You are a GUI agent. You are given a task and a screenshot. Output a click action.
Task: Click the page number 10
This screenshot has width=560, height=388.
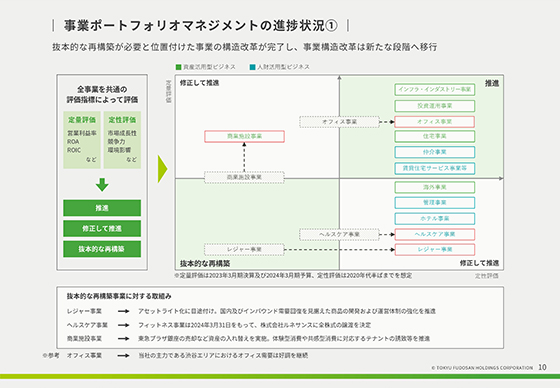[542, 367]
